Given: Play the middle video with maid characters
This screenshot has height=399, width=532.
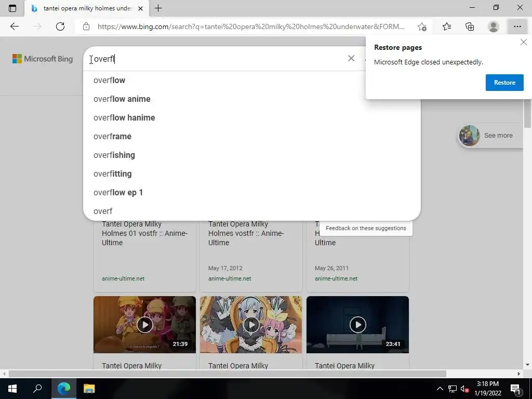Looking at the screenshot, I should click(251, 325).
